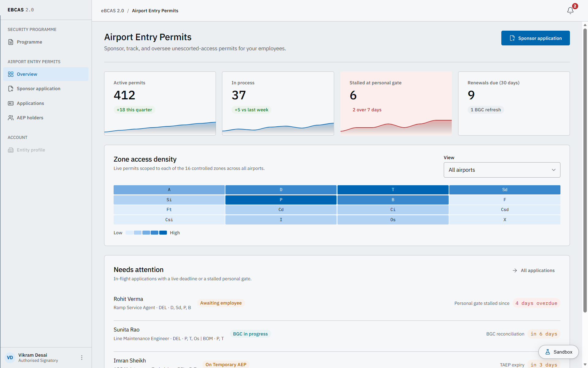Screen dimensions: 588x368
Task: Select Overview in the sidebar
Action: [46, 74]
